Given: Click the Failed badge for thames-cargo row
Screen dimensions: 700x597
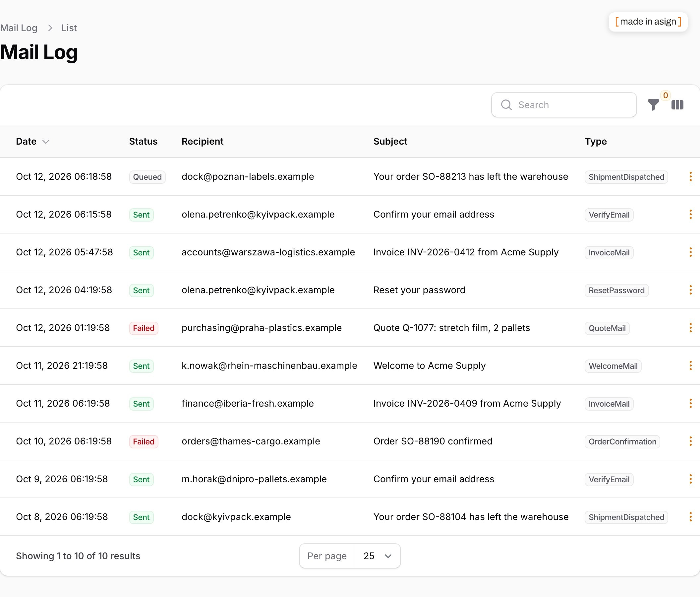Looking at the screenshot, I should pos(144,442).
